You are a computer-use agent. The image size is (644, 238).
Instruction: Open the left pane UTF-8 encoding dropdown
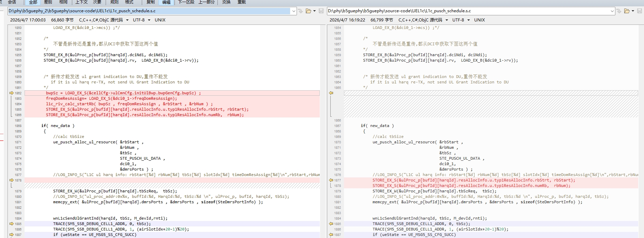click(141, 20)
